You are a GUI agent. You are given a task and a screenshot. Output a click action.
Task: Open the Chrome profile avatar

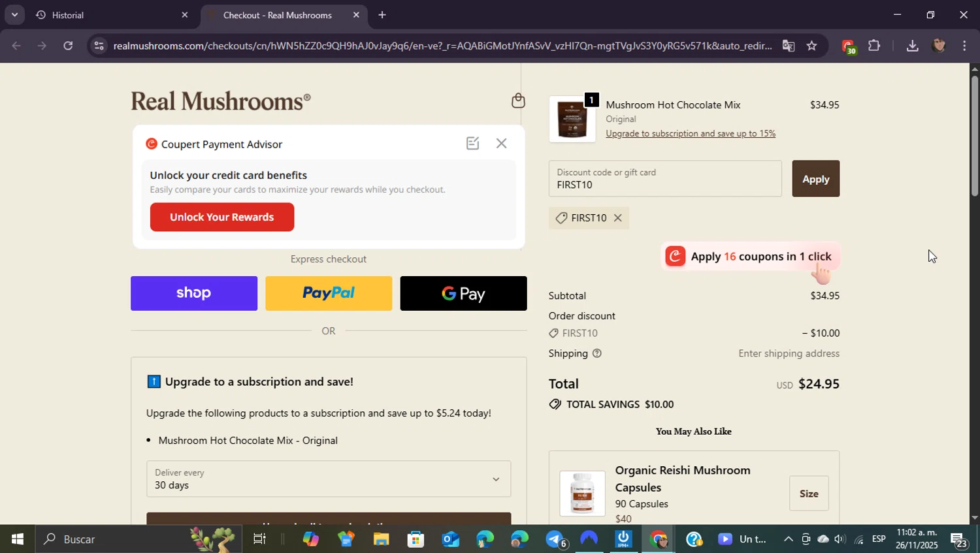coord(939,46)
